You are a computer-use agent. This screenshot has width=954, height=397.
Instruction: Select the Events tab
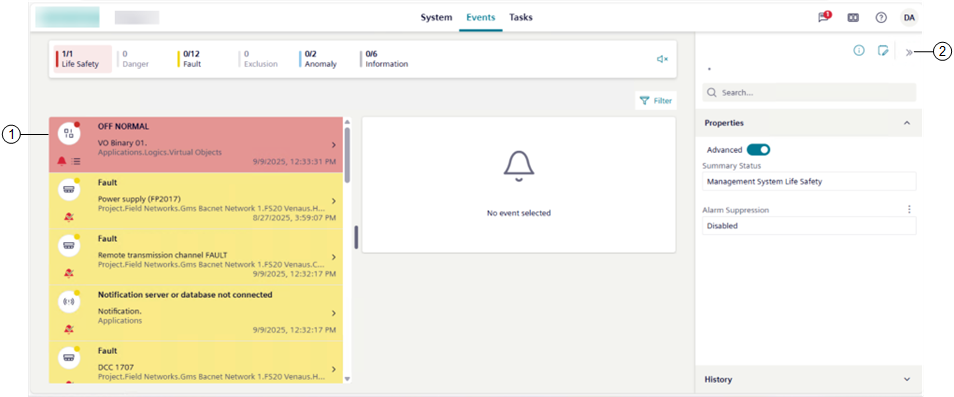(481, 17)
